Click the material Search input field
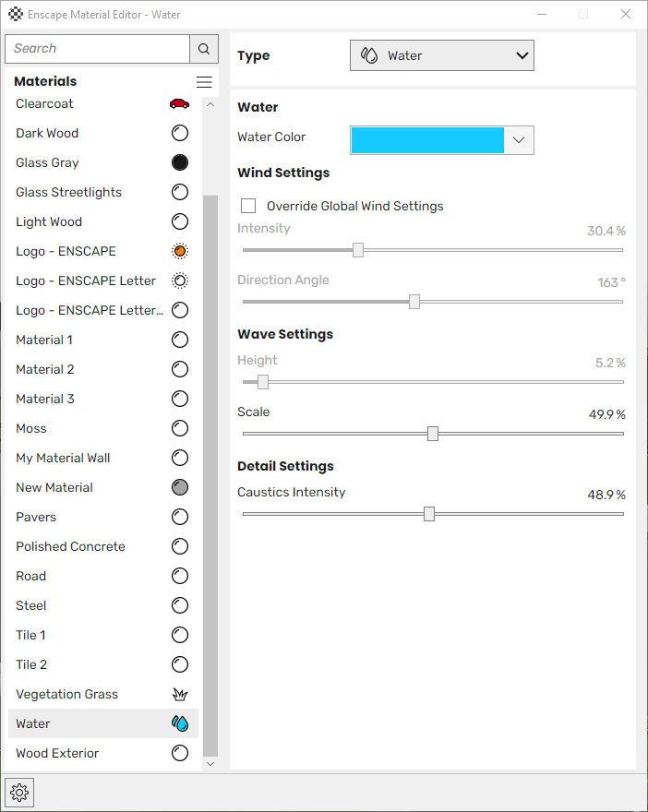 tap(97, 49)
